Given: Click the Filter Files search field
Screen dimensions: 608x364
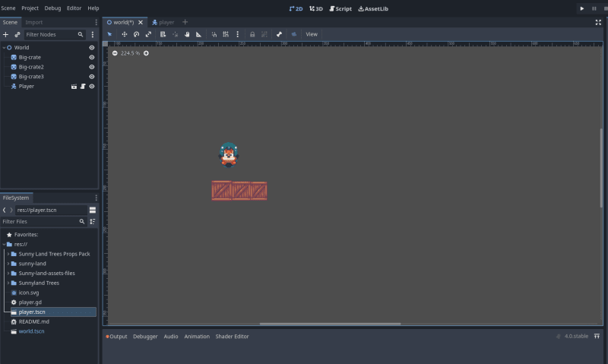Looking at the screenshot, I should click(43, 221).
